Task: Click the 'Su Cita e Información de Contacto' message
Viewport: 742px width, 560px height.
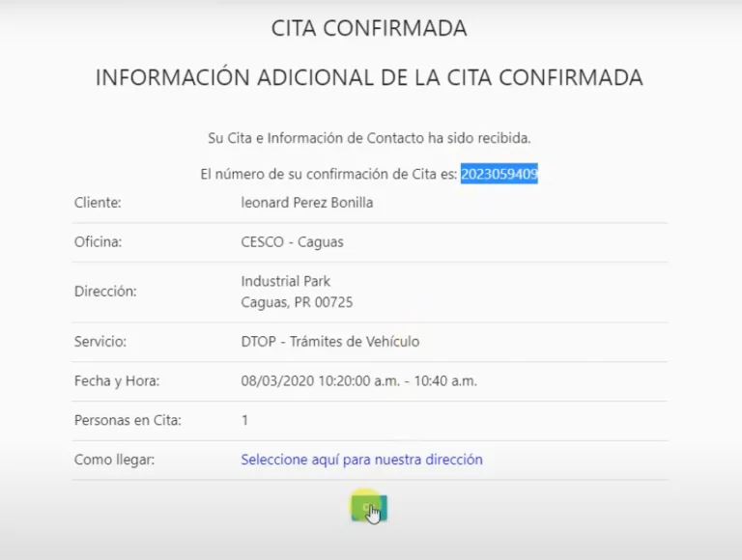Action: (x=369, y=138)
